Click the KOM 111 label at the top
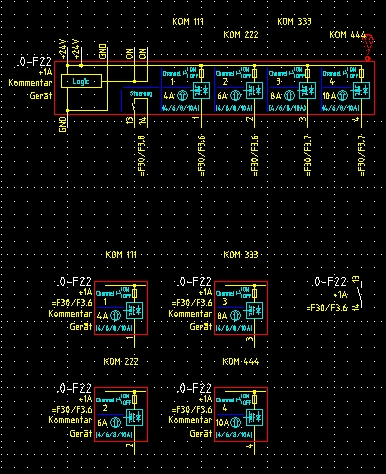Viewport: 386px width, 474px height. tap(188, 22)
